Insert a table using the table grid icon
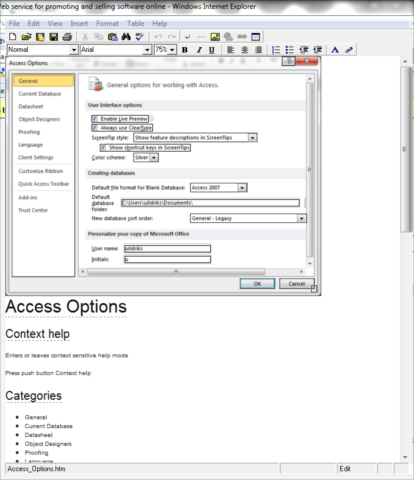The image size is (414, 480). (256, 37)
